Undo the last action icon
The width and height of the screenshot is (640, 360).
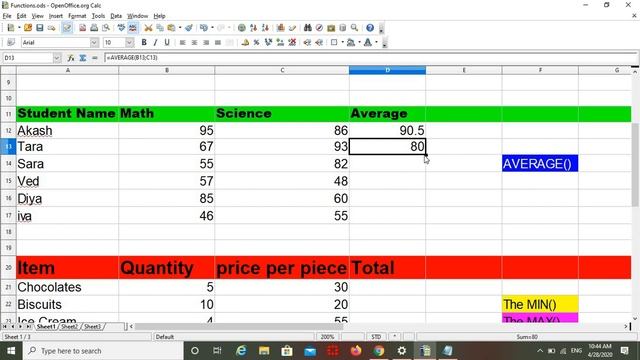pyautogui.click(x=203, y=28)
